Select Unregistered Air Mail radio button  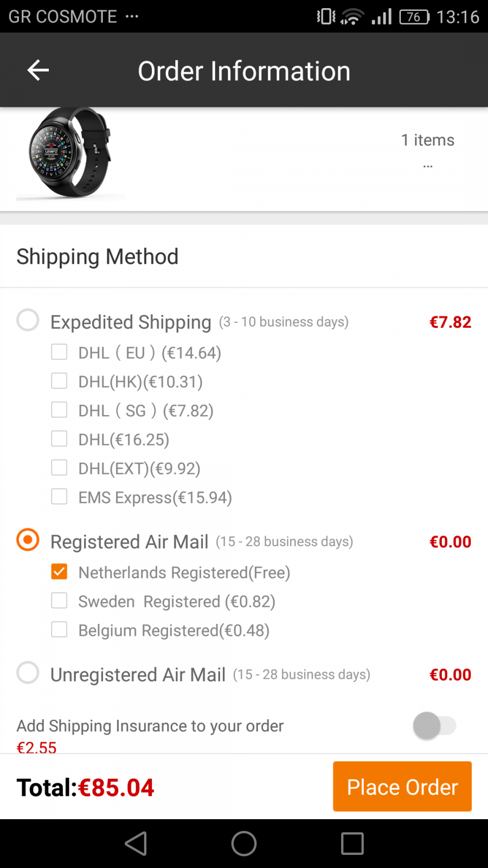coord(28,673)
